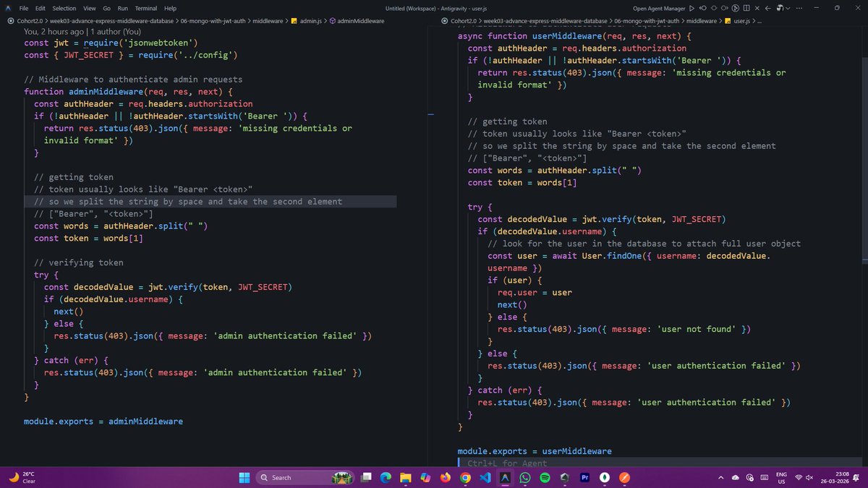Open Wi-Fi network settings in tray

click(799, 477)
